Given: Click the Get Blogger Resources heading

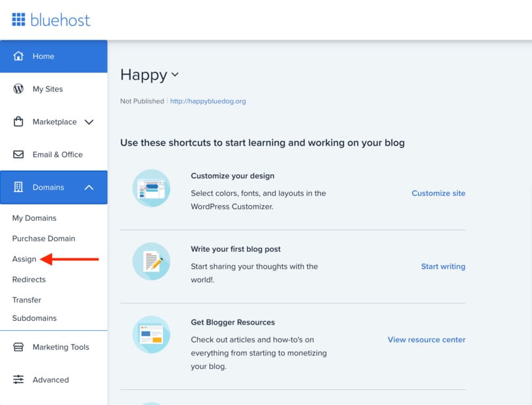Looking at the screenshot, I should pyautogui.click(x=233, y=322).
